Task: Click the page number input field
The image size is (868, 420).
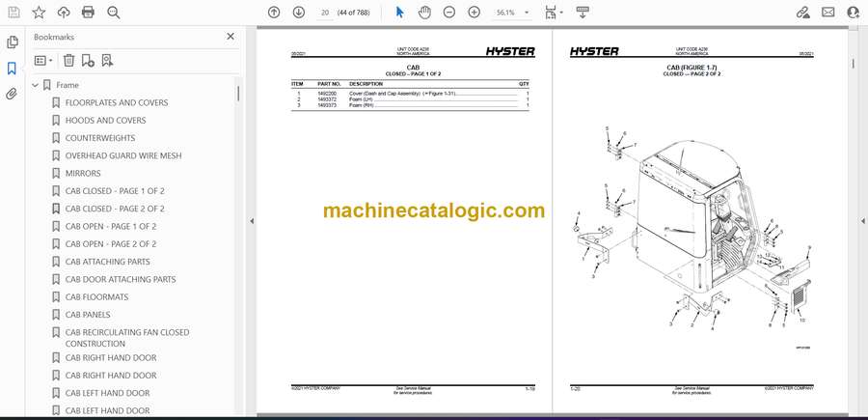Action: (x=325, y=13)
